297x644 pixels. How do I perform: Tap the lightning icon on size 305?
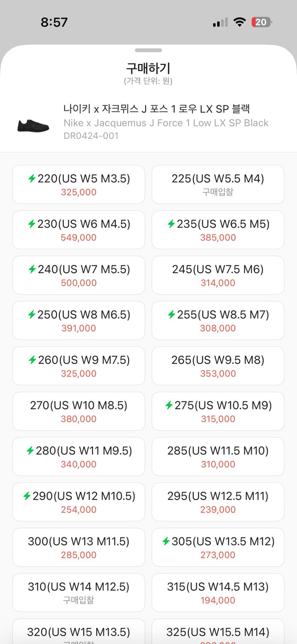coord(166,541)
